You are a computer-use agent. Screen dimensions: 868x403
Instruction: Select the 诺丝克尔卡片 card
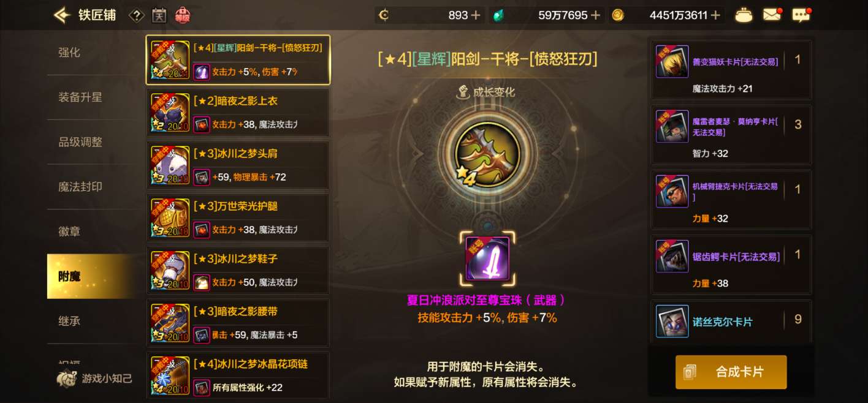click(x=731, y=321)
